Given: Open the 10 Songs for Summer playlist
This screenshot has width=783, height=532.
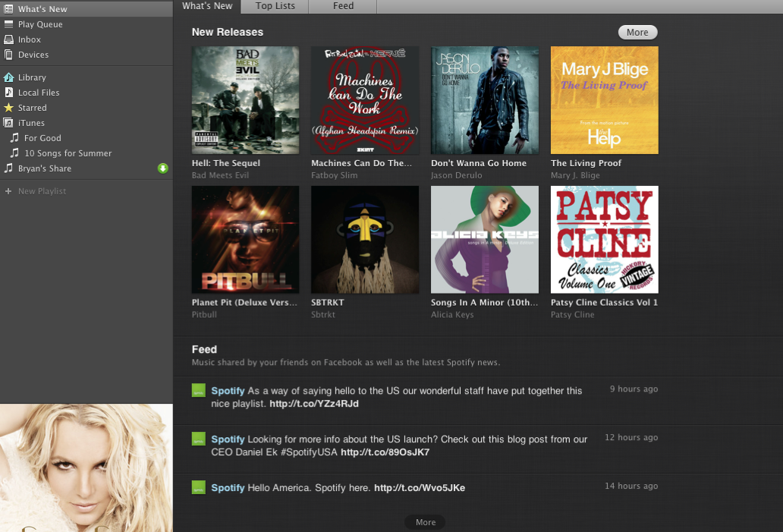Looking at the screenshot, I should 86,153.
